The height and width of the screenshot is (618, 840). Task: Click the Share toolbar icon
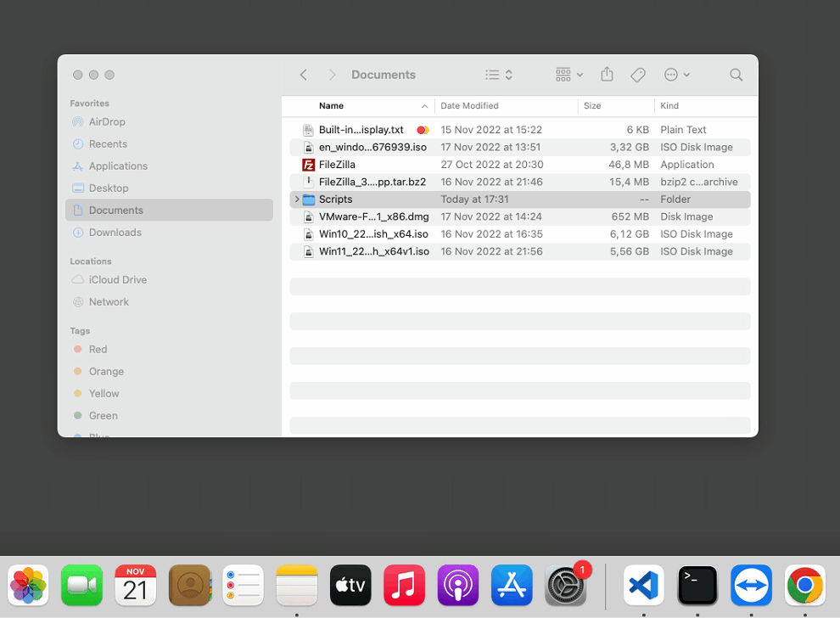click(607, 74)
